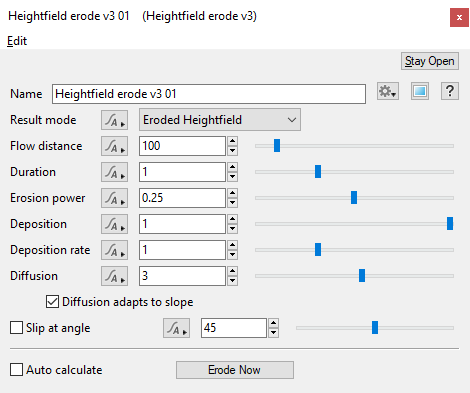
Task: Click the Slip at angle slider handle
Action: click(x=375, y=328)
